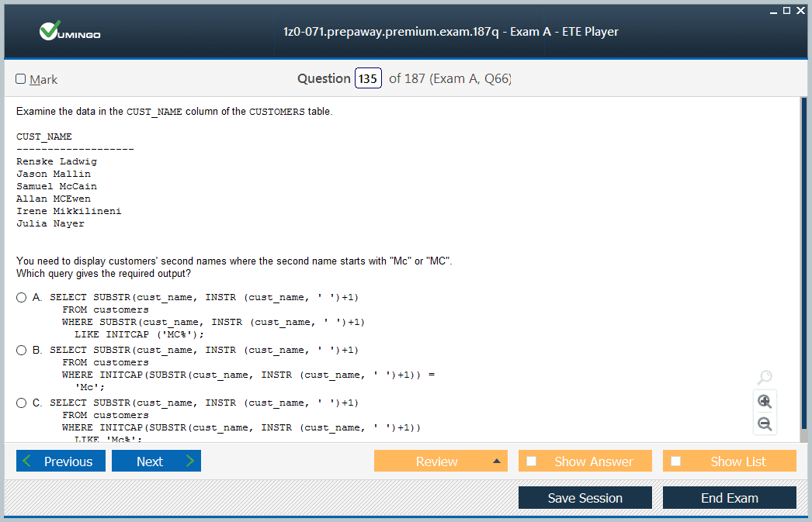
Task: Click the 'Samuel McCain' data row
Action: pyautogui.click(x=57, y=186)
